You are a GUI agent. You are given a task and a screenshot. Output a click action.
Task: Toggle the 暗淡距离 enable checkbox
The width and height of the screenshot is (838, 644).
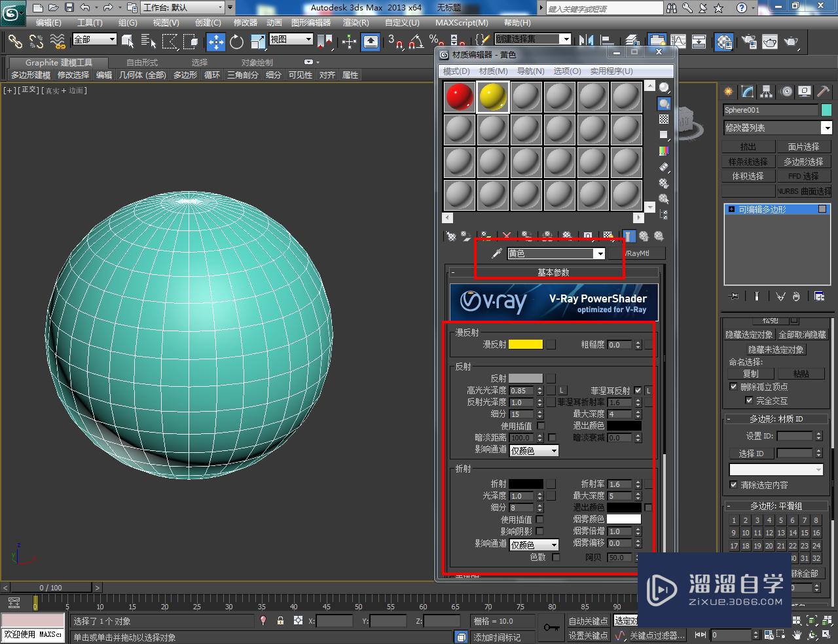tap(552, 437)
